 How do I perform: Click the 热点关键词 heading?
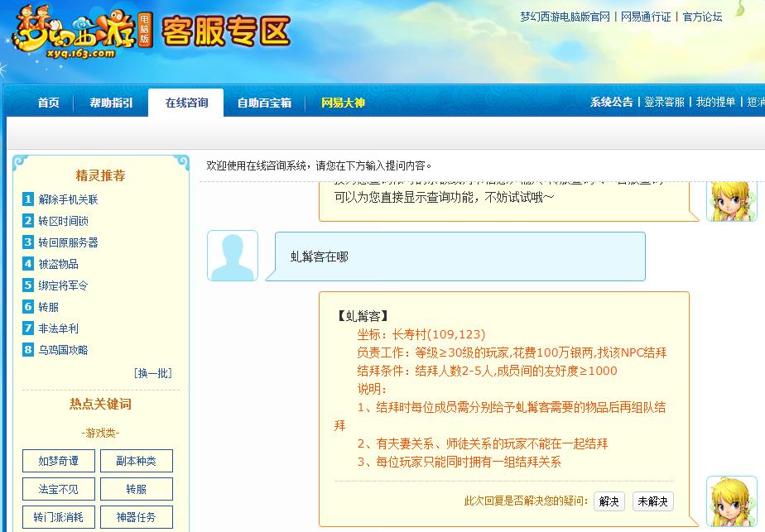pyautogui.click(x=100, y=404)
